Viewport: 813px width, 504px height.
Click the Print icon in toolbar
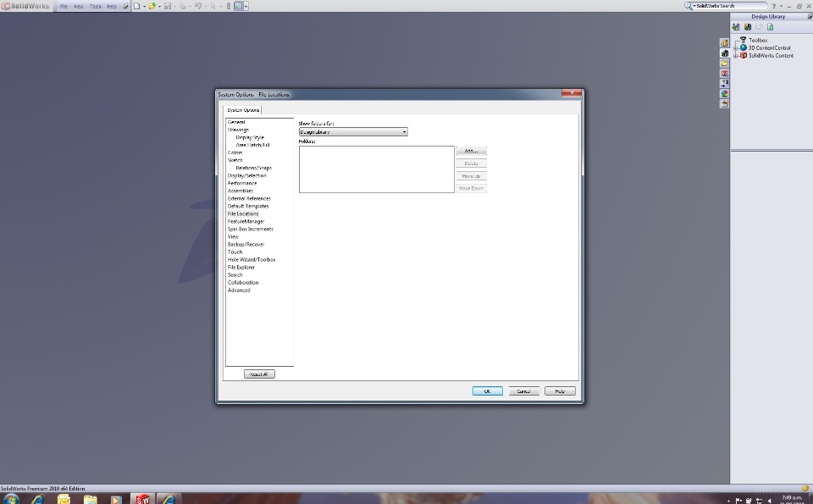(183, 6)
